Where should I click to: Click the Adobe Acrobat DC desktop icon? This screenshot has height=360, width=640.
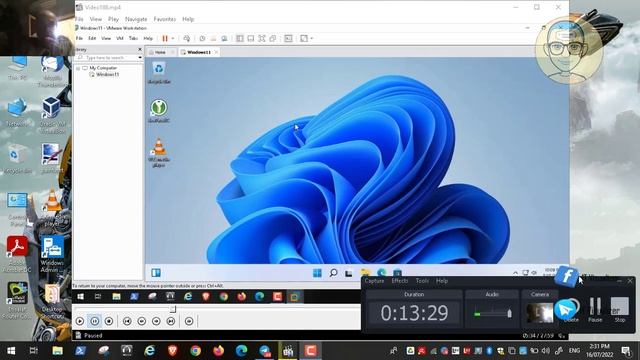pos(18,255)
